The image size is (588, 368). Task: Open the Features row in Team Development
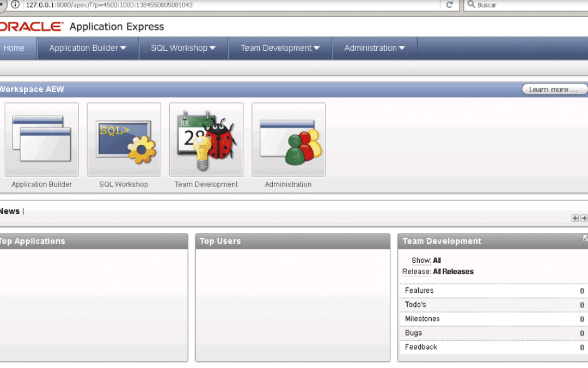point(494,291)
